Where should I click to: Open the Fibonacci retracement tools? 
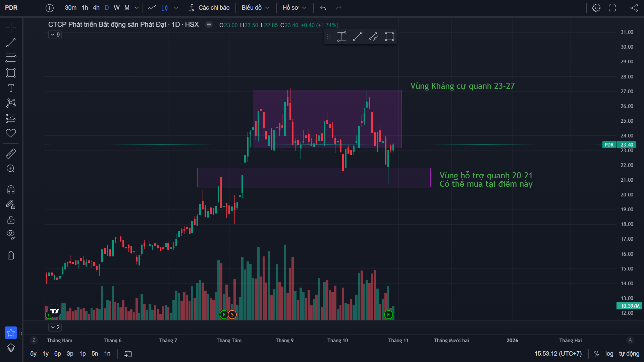coord(11,58)
